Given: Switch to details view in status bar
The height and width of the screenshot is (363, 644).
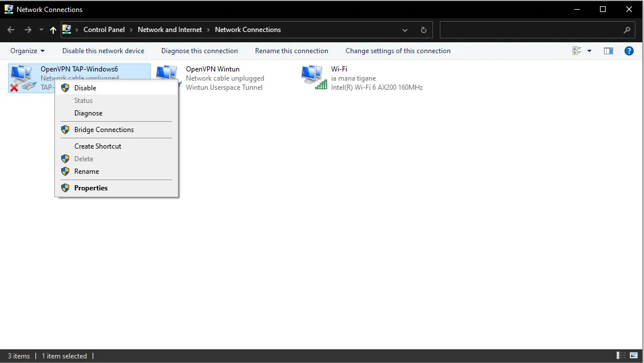Looking at the screenshot, I should coord(621,356).
